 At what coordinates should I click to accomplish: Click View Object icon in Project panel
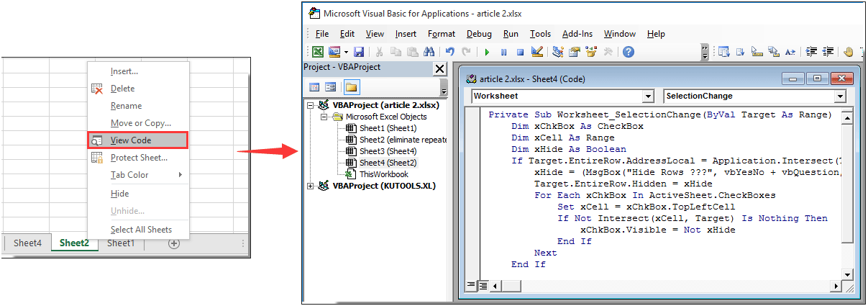[x=331, y=87]
